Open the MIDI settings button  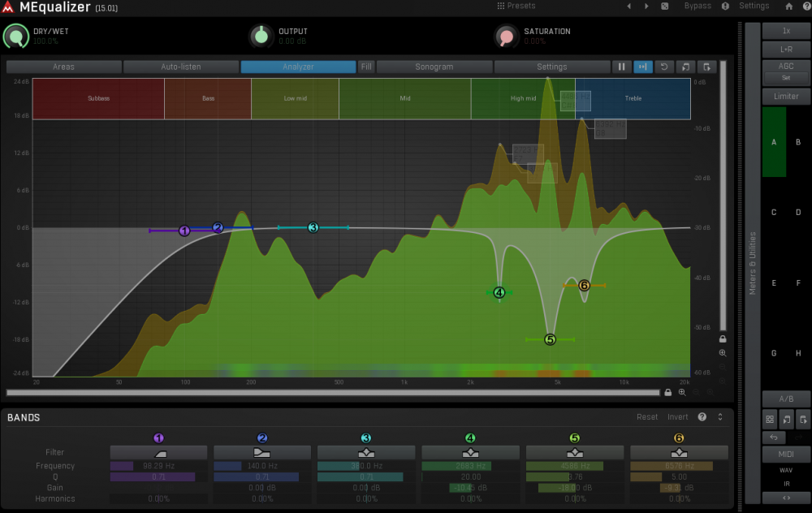click(786, 454)
